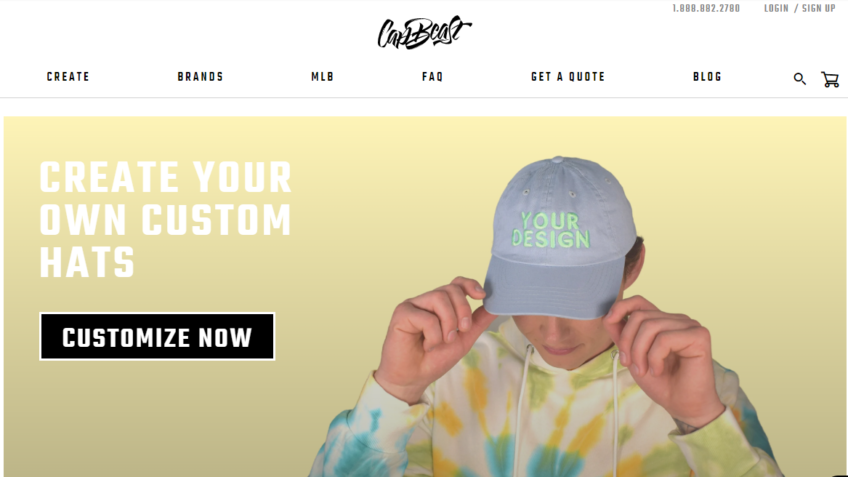Click the 1.888.882.2780 phone number
Viewport: 848px width, 477px height.
(706, 8)
